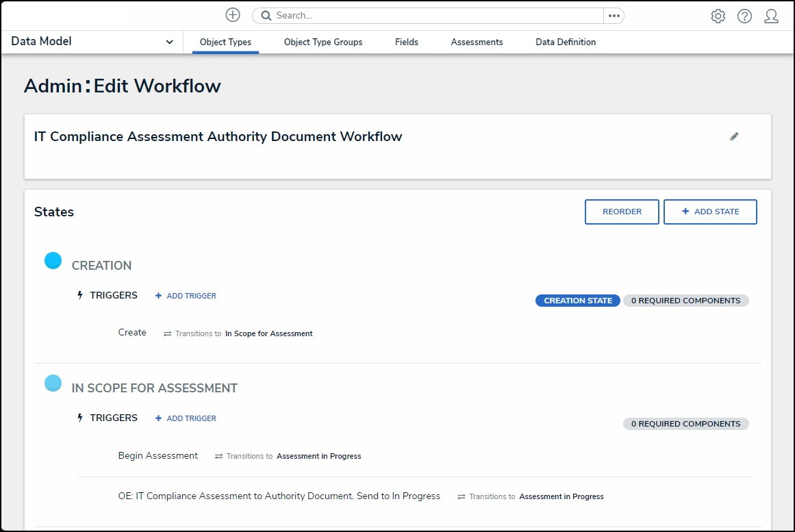Click the pencil icon to edit workflow name

(734, 137)
